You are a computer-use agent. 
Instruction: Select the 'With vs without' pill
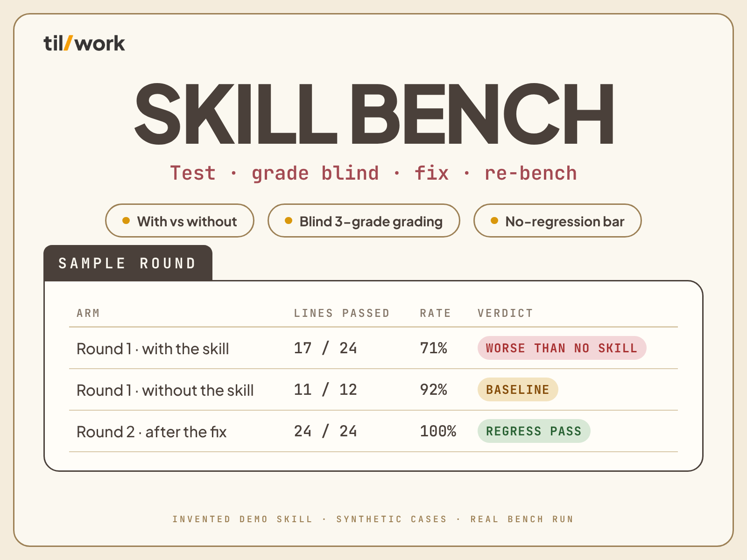(180, 221)
